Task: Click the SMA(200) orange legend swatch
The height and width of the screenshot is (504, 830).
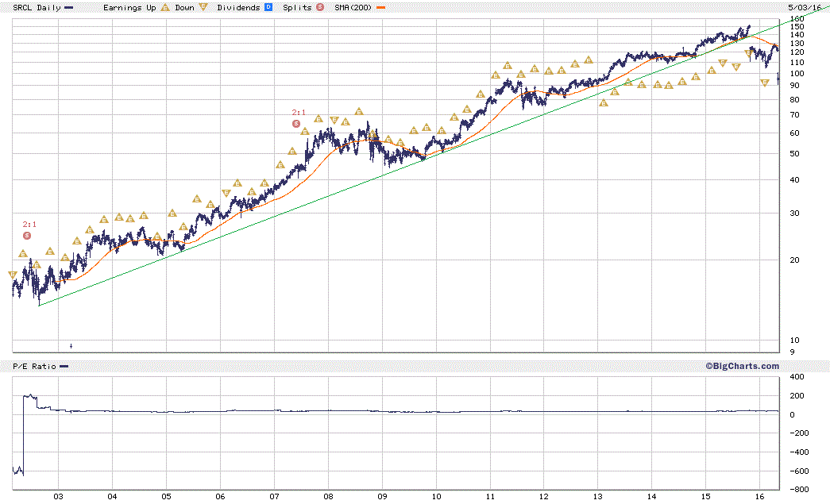Action: click(x=380, y=8)
